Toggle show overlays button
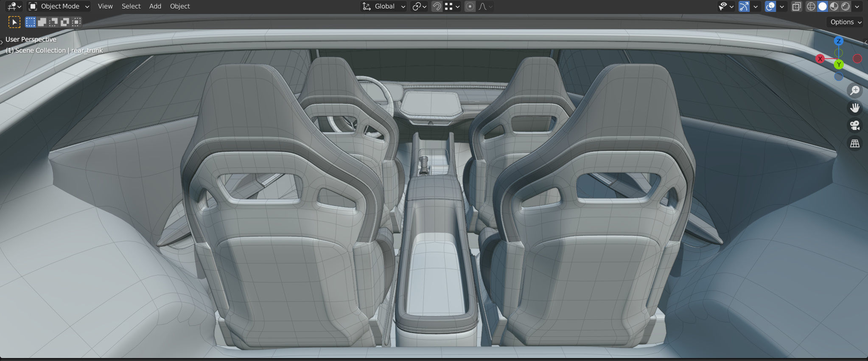Image resolution: width=868 pixels, height=361 pixels. [x=770, y=6]
